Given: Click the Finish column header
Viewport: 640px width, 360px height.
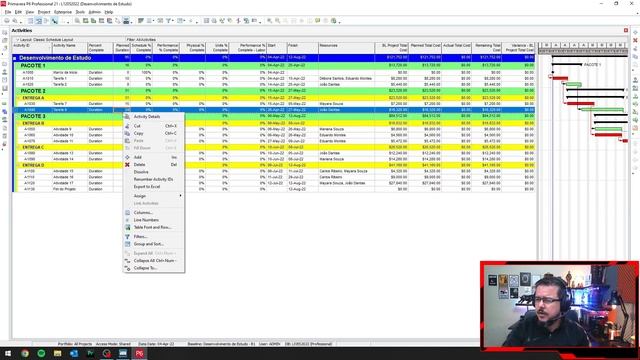Looking at the screenshot, I should (x=302, y=48).
